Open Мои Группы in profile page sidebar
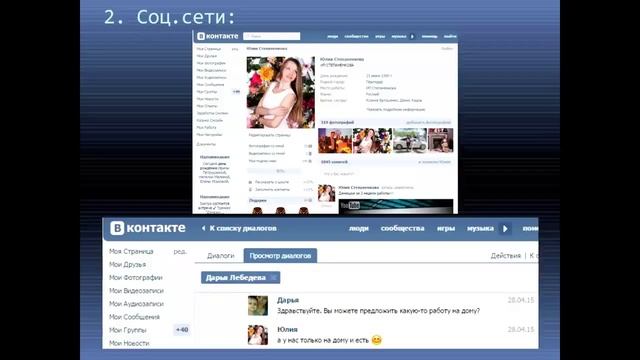This screenshot has height=360, width=640. click(207, 92)
